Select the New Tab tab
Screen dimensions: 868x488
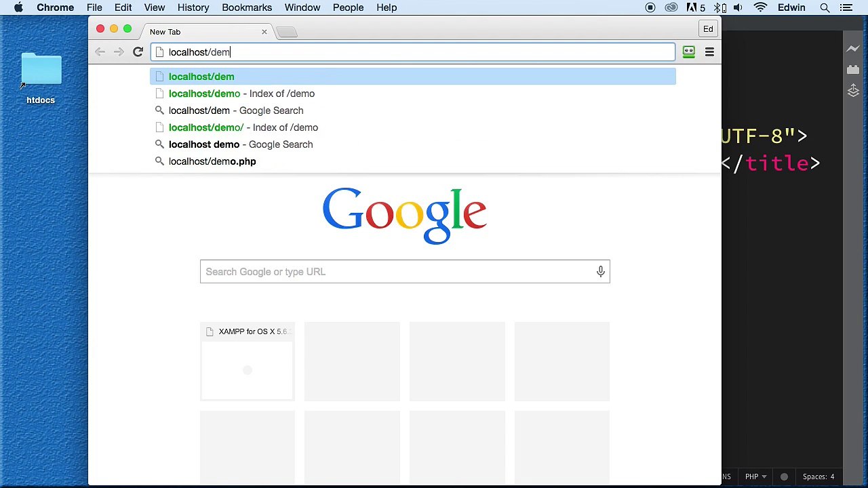207,32
